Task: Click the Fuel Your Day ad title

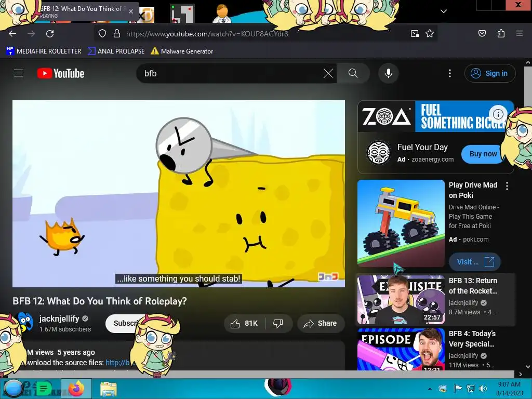Action: 422,147
